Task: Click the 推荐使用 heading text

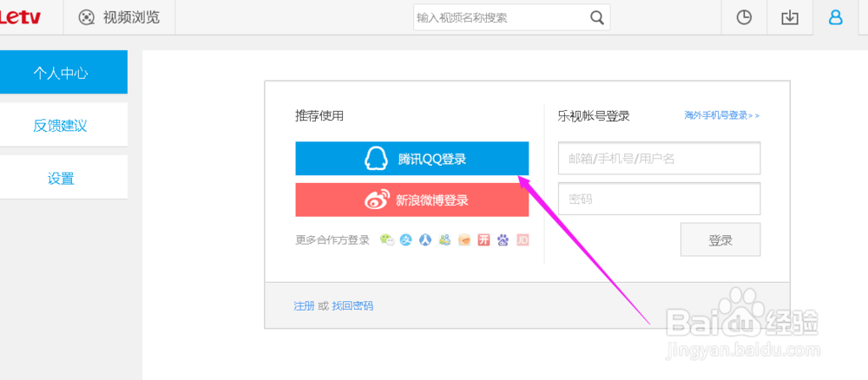Action: pyautogui.click(x=319, y=115)
